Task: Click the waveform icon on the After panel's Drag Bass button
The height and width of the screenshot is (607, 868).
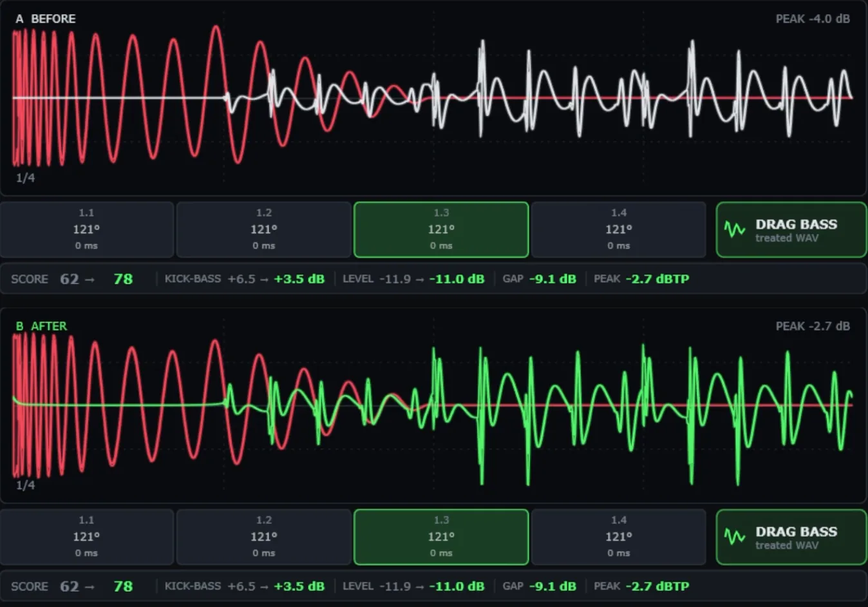Action: [735, 537]
